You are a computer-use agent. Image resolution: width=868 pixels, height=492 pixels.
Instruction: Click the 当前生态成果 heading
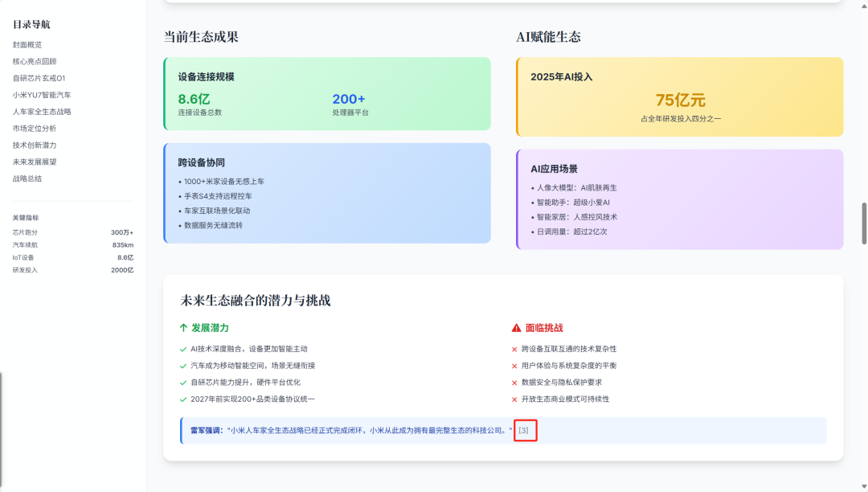coord(201,37)
